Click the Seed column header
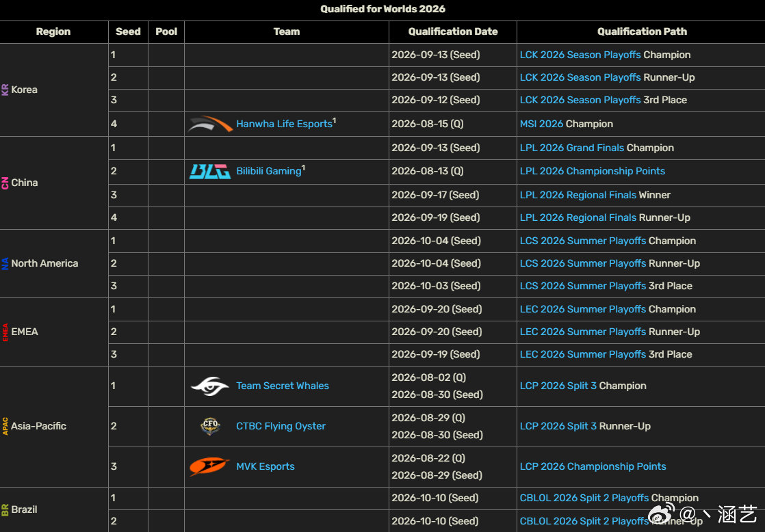 [x=128, y=31]
